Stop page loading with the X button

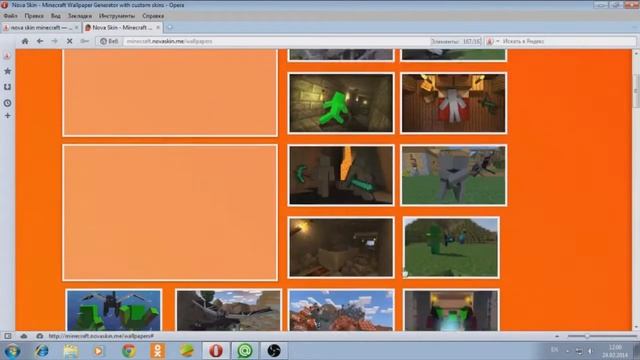click(69, 41)
